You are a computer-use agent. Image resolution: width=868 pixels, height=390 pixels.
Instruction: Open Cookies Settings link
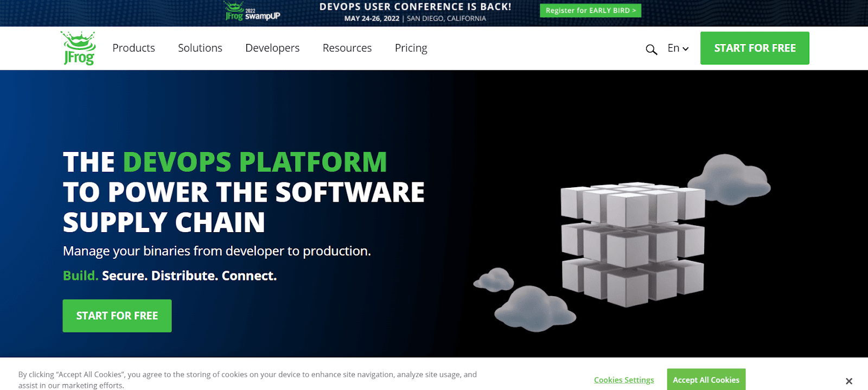624,380
